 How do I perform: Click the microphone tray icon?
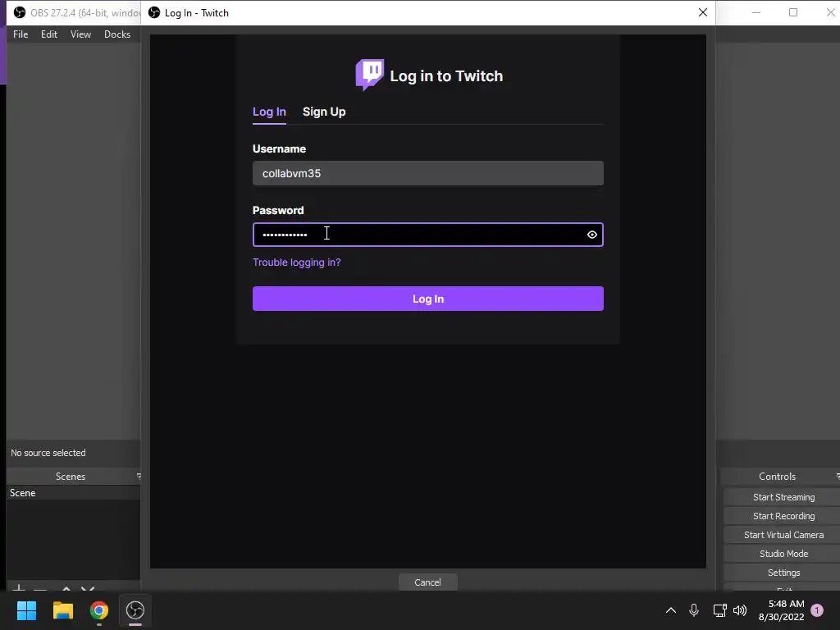tap(694, 610)
